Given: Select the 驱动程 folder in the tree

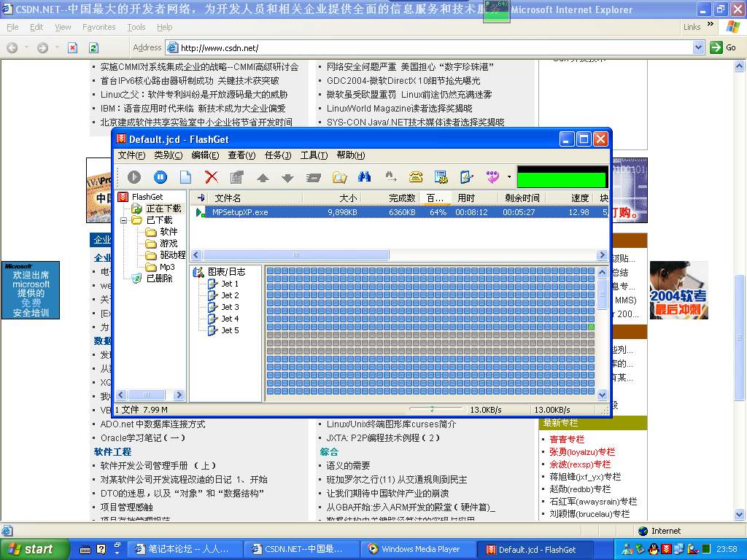Looking at the screenshot, I should 172,254.
